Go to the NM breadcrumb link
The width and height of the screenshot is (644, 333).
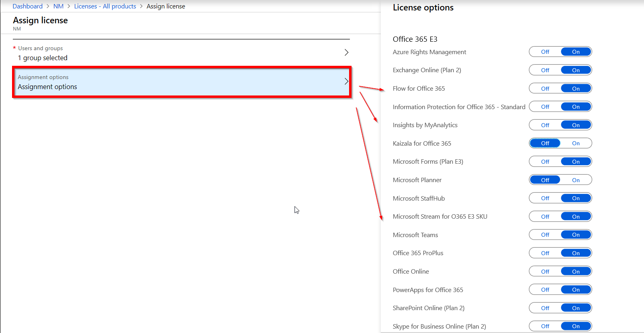(58, 6)
